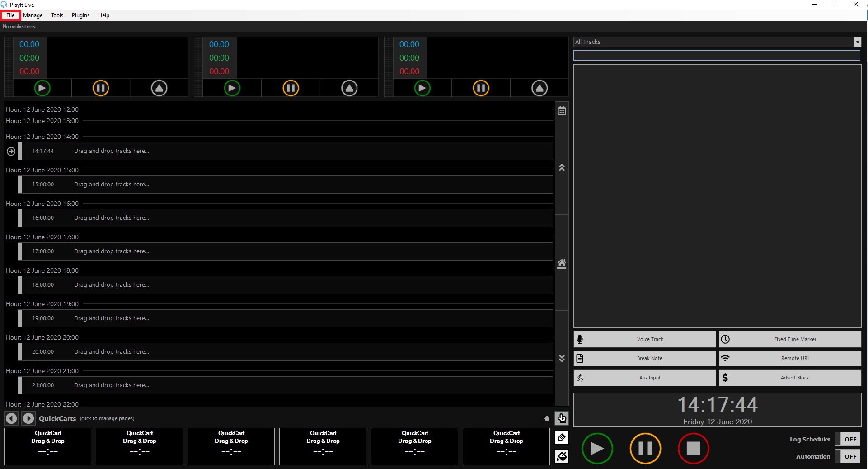Click the red main stop button
Image resolution: width=868 pixels, height=469 pixels.
(693, 448)
